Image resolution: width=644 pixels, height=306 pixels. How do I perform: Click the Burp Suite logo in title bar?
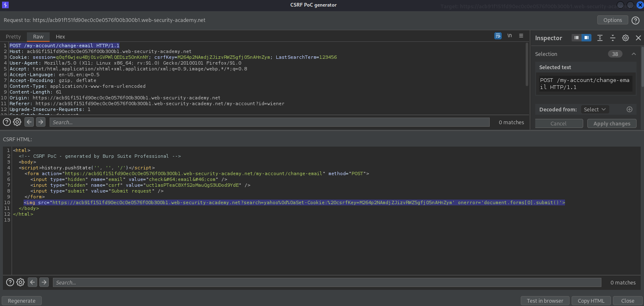pos(5,5)
